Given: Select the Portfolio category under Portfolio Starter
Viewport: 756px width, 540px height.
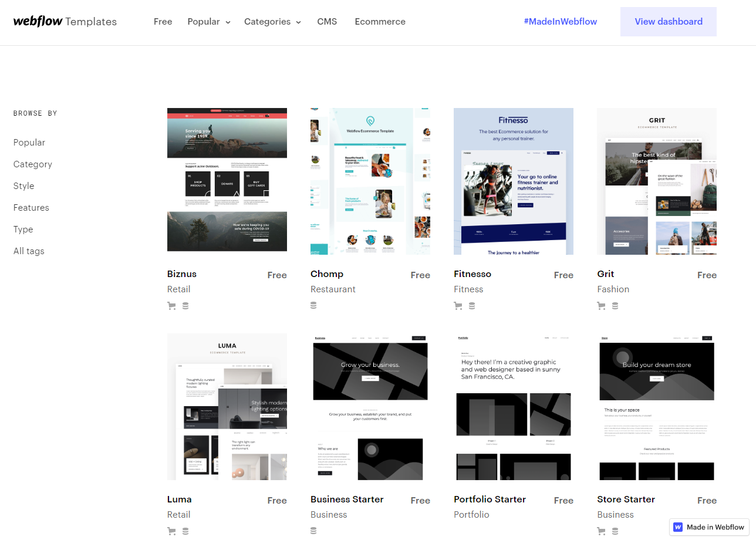Looking at the screenshot, I should 471,515.
